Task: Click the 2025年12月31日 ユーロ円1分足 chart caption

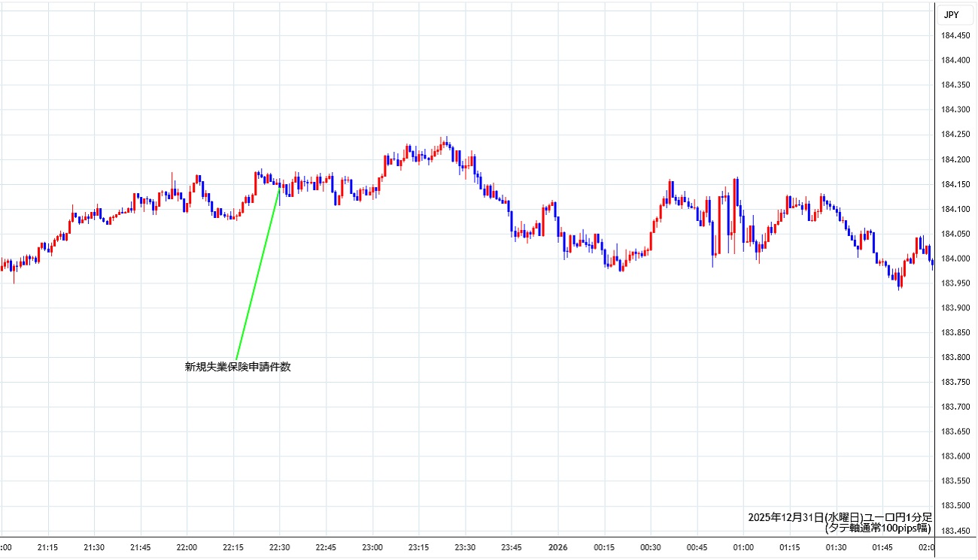Action: [x=840, y=517]
